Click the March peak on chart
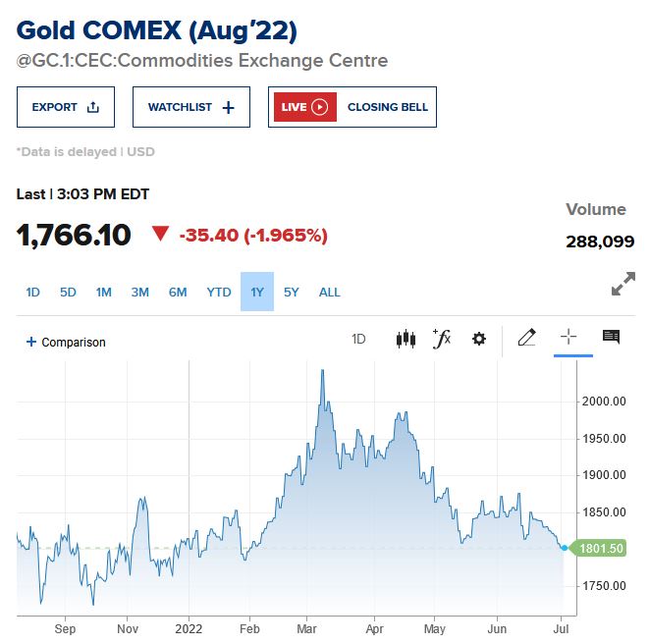 coord(322,372)
